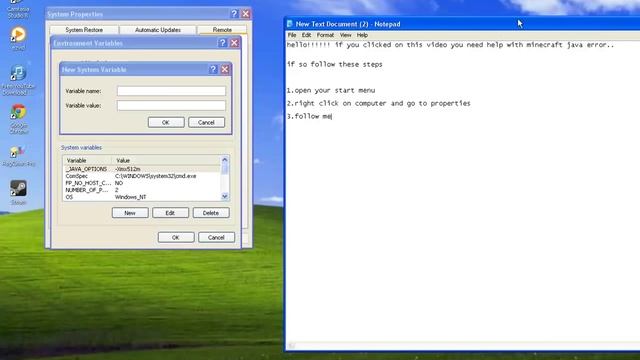Select the ComSpec variable row

[x=142, y=176]
